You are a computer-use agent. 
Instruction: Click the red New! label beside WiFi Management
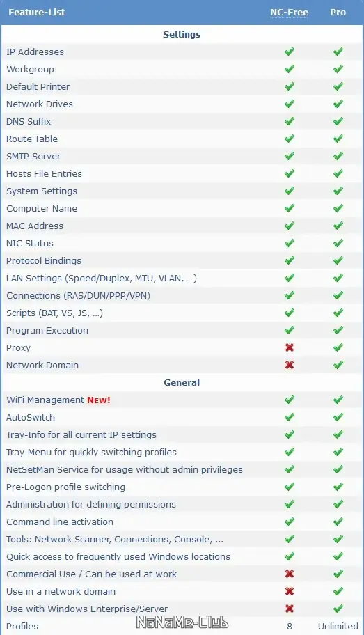coord(98,400)
